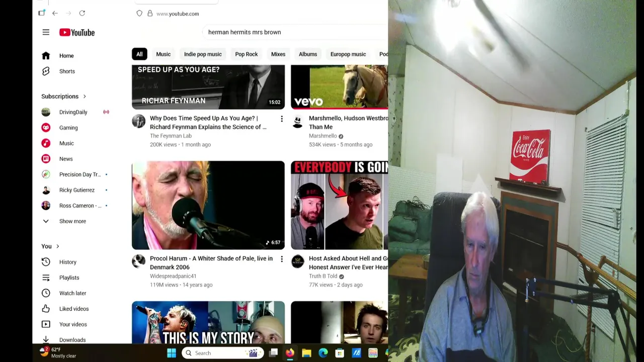The height and width of the screenshot is (362, 644).
Task: Open File Explorer from the taskbar
Action: tap(306, 353)
